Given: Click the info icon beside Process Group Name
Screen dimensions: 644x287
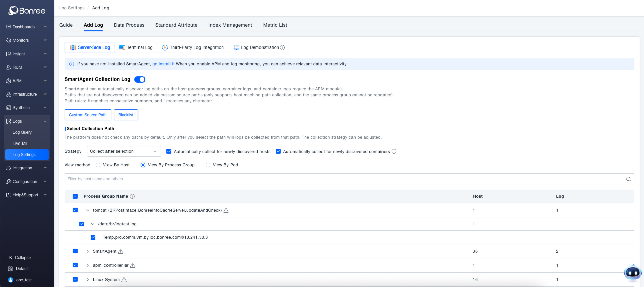Looking at the screenshot, I should click(132, 196).
